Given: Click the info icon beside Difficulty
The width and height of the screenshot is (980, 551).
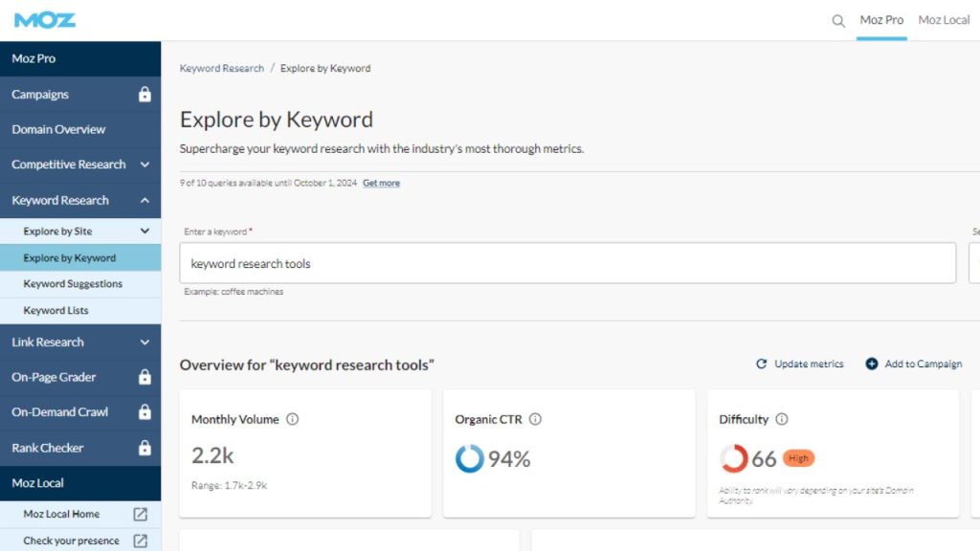Looking at the screenshot, I should point(782,419).
